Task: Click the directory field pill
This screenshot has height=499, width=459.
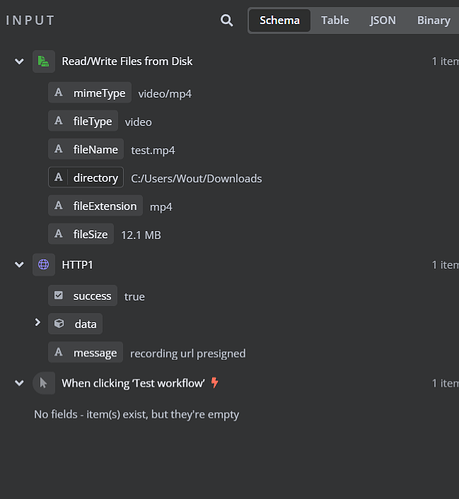Action: pyautogui.click(x=86, y=177)
